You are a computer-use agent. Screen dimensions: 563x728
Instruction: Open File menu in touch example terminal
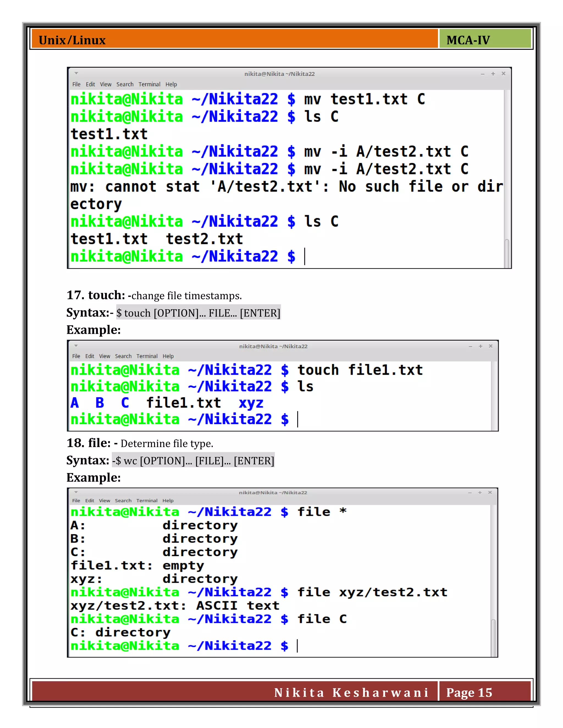point(76,356)
